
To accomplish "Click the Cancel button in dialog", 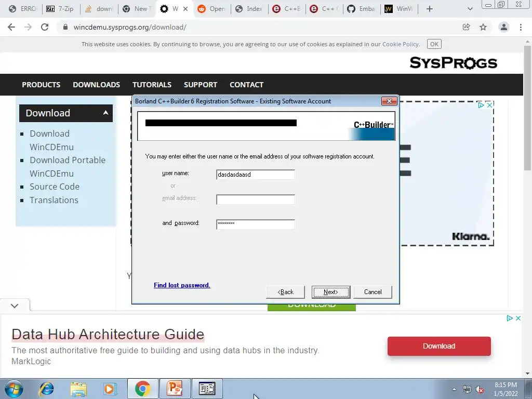I will pyautogui.click(x=373, y=292).
